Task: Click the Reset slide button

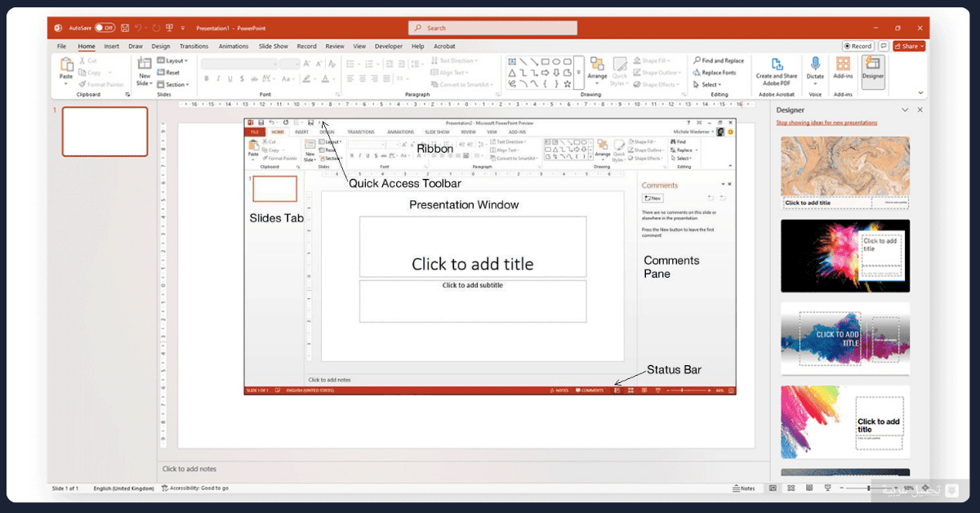Action: (168, 73)
